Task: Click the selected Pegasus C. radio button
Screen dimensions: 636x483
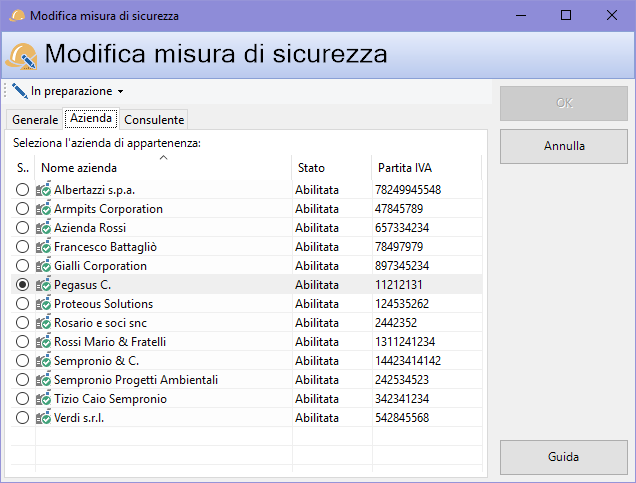Action: tap(22, 285)
